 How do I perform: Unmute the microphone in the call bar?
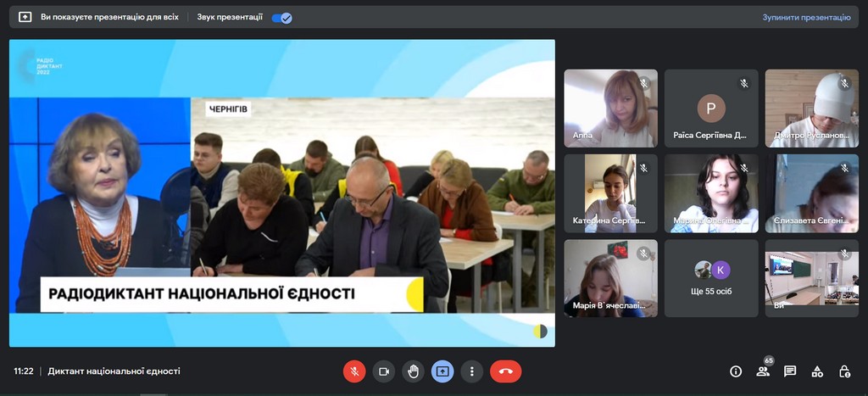(x=354, y=371)
